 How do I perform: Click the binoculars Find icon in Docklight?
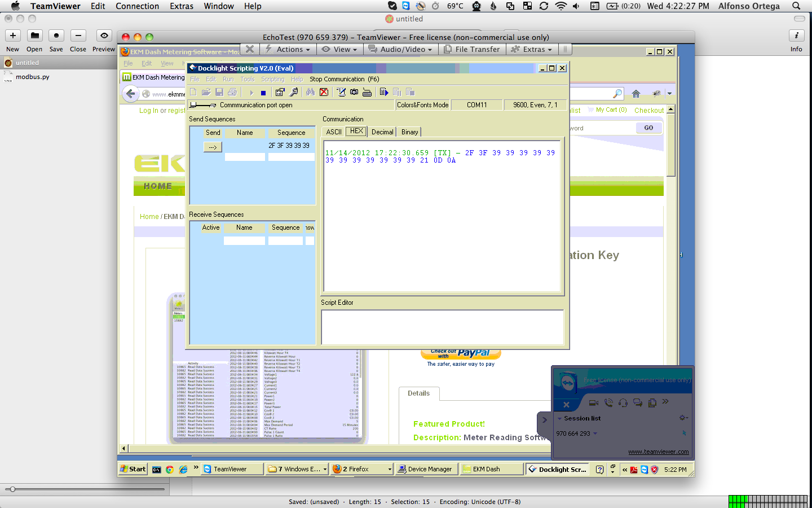tap(310, 92)
